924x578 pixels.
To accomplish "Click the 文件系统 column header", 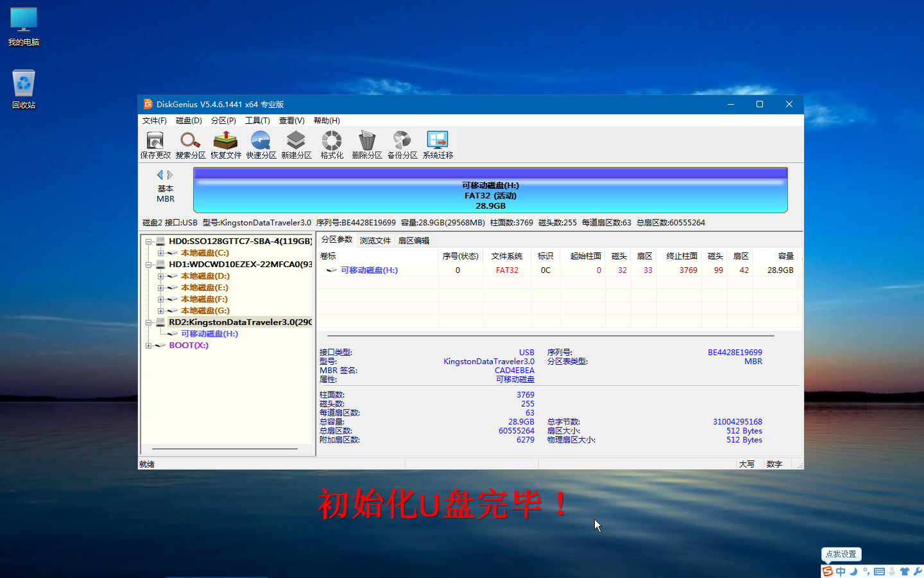I will click(x=507, y=256).
